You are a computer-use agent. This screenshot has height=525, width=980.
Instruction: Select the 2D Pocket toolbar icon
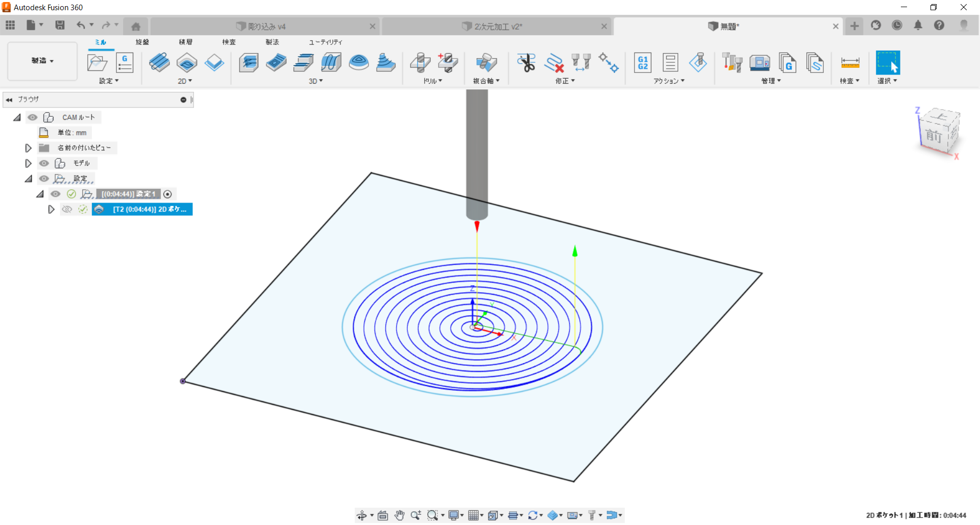pos(187,63)
